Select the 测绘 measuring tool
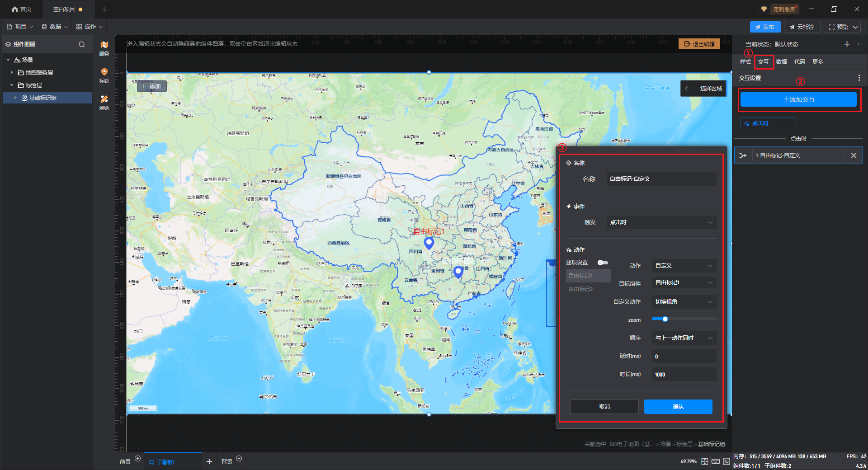The width and height of the screenshot is (868, 470). pos(104,102)
